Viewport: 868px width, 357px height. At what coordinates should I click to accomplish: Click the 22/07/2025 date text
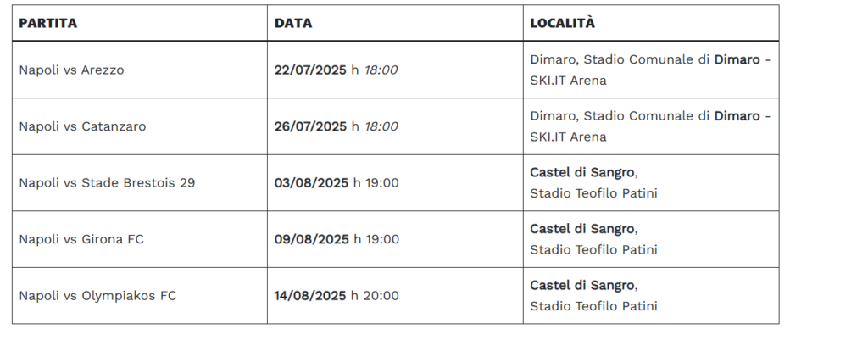310,70
